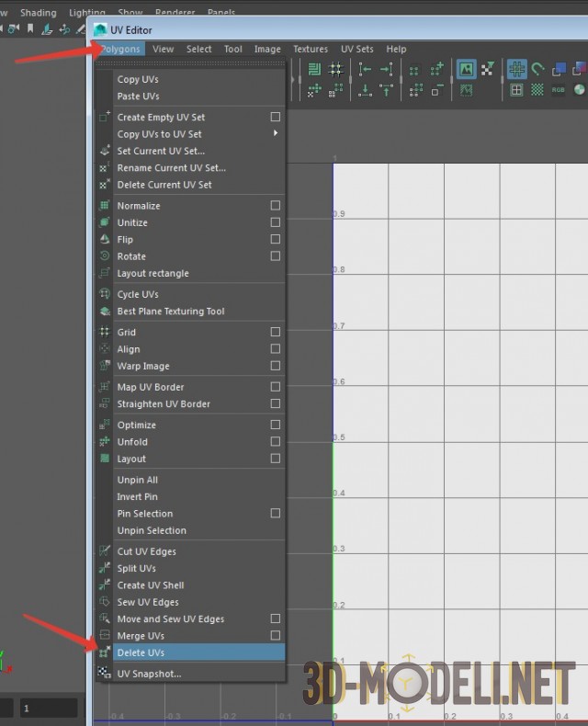Screen dimensions: 588x726
Task: Click the pixel snap magnet icon
Action: coord(537,70)
